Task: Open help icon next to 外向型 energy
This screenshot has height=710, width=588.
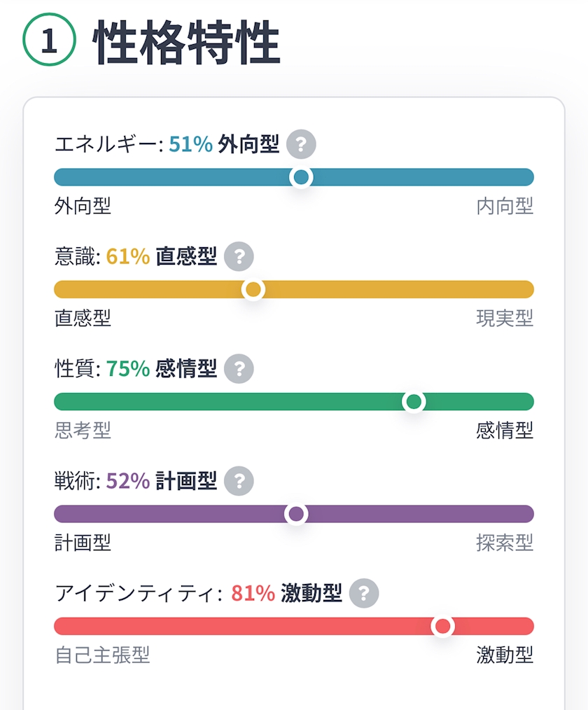Action: click(x=301, y=144)
